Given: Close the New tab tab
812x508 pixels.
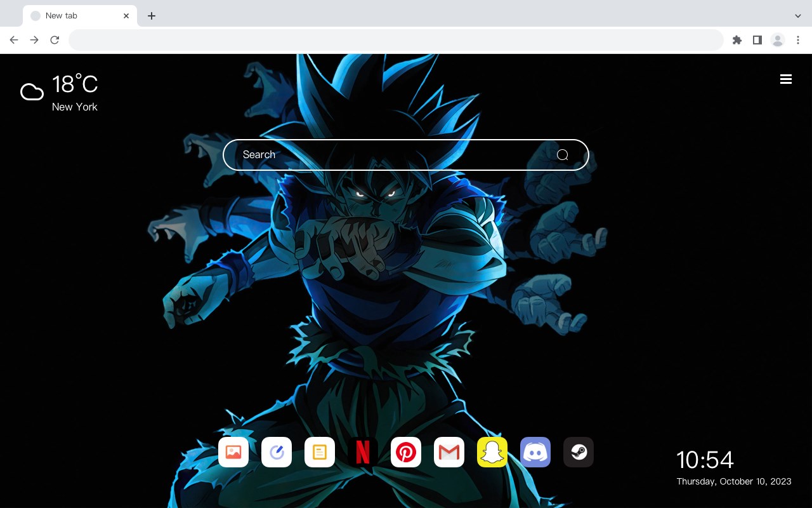Looking at the screenshot, I should click(x=126, y=16).
